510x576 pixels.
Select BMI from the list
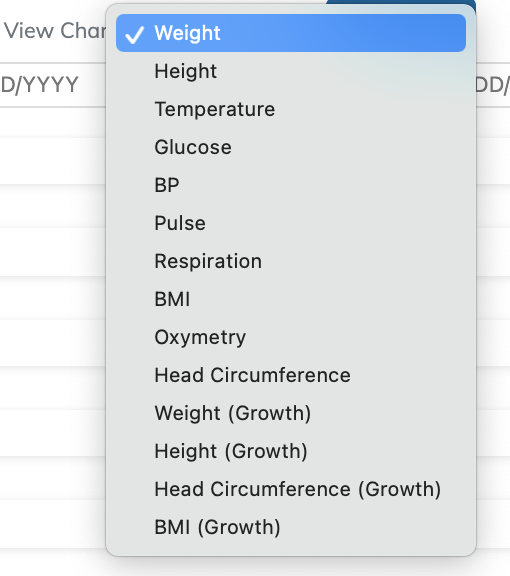point(291,299)
